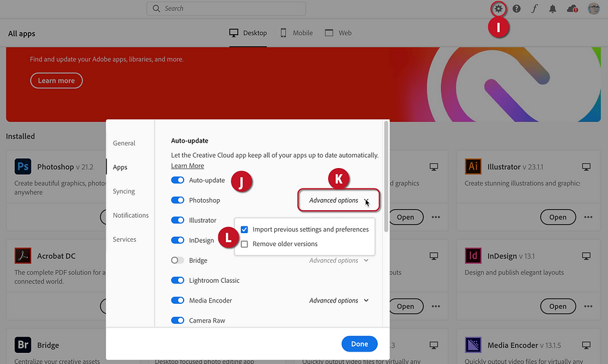Switch to the Mobile tab
Screen dimensions: 608x364
coord(297,33)
